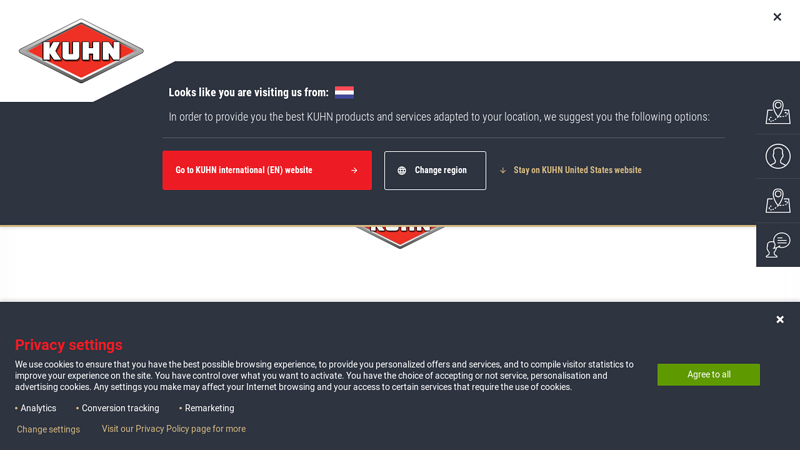800x450 pixels.
Task: Click the down arrow beside Stay on KUHN
Action: 503,171
